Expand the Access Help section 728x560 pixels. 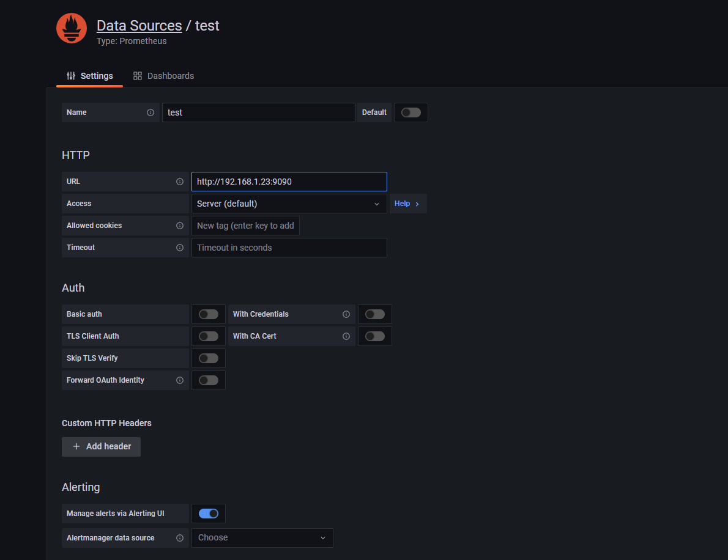click(x=407, y=204)
